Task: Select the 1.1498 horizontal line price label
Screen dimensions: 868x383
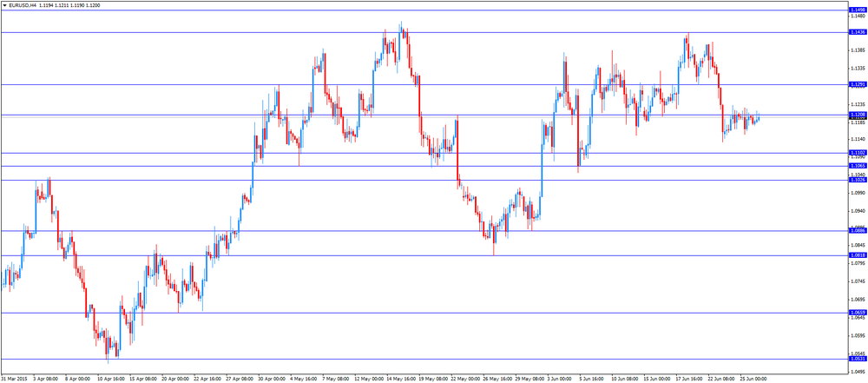Action: pyautogui.click(x=857, y=10)
